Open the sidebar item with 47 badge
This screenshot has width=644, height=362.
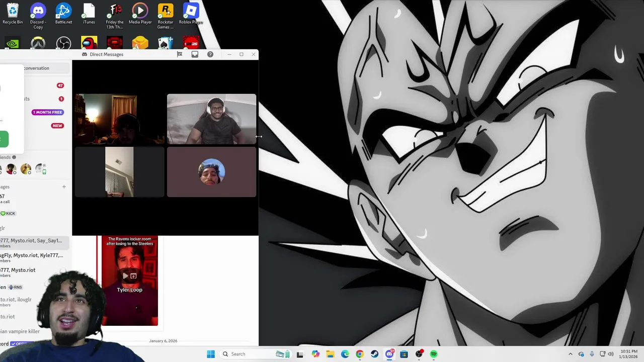pyautogui.click(x=34, y=85)
